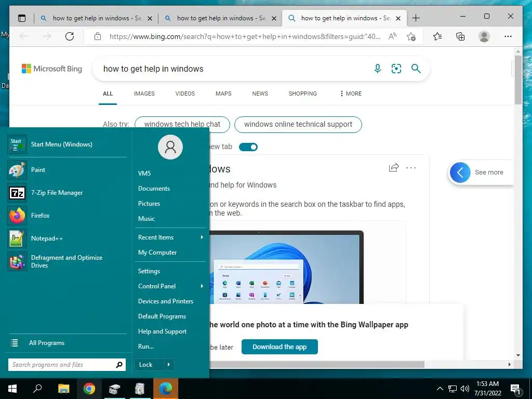Switch to the NEWS results tab
This screenshot has width=532, height=399.
(260, 94)
